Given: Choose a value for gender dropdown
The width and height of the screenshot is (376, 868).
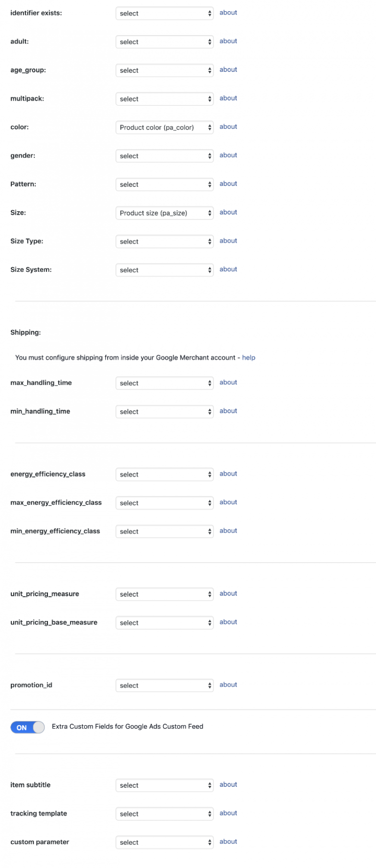Looking at the screenshot, I should point(164,156).
